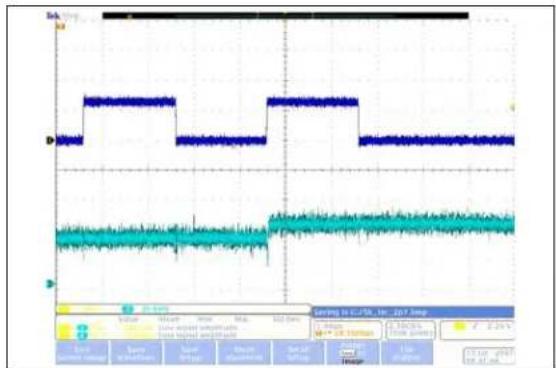Image resolution: width=556 pixels, height=368 pixels.
Task: Select the Recall Setup bottom menu button
Action: coord(298,352)
